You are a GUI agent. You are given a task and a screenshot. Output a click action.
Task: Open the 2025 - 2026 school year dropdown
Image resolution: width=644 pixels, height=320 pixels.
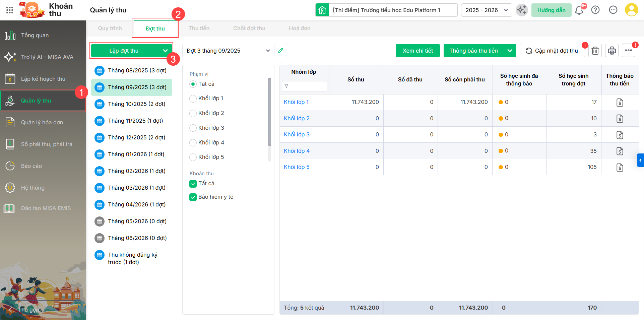[x=487, y=10]
